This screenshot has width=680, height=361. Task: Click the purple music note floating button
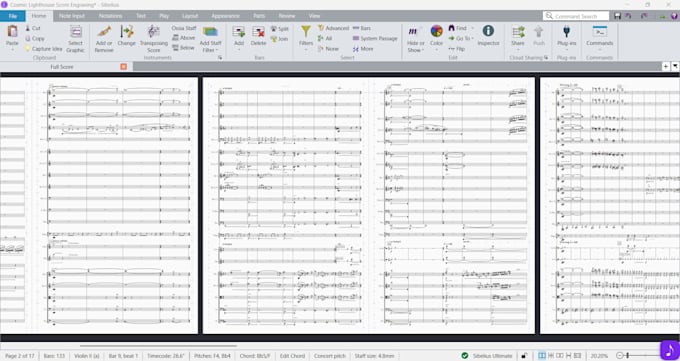coord(669,350)
